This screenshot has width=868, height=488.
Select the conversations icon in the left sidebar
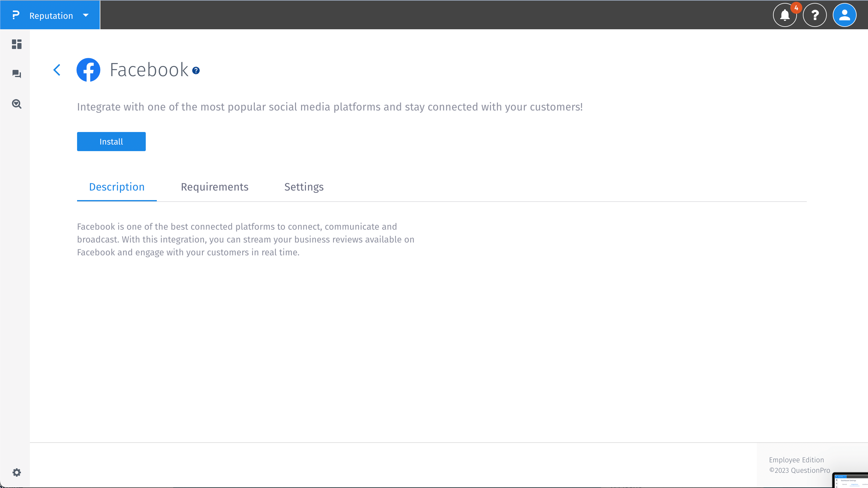pos(16,74)
